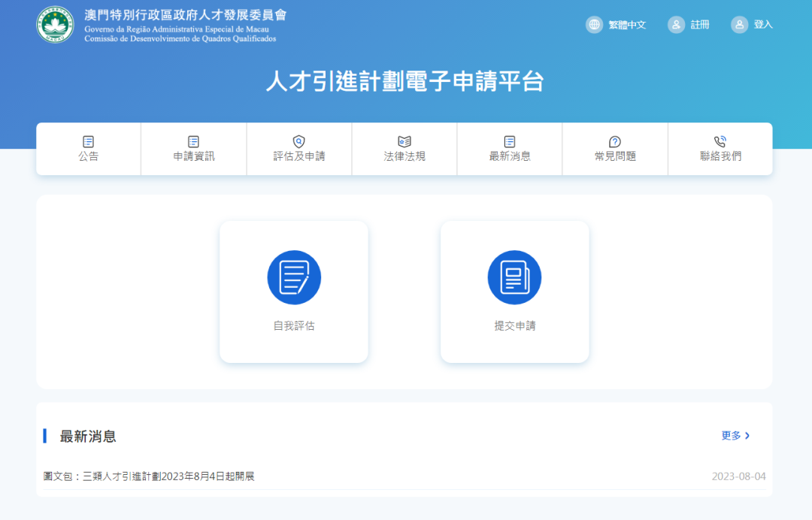The image size is (812, 520).
Task: Click the 登入 login person icon
Action: click(740, 25)
